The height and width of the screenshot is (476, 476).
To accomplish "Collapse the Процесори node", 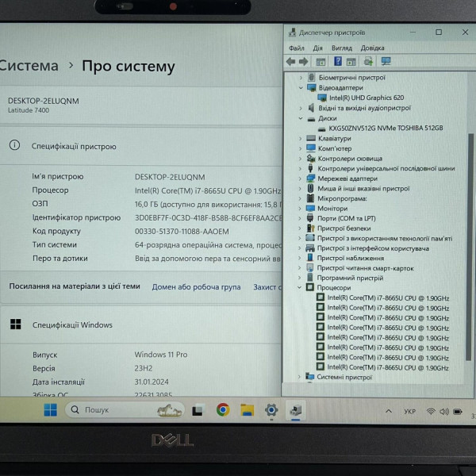I will click(x=299, y=287).
